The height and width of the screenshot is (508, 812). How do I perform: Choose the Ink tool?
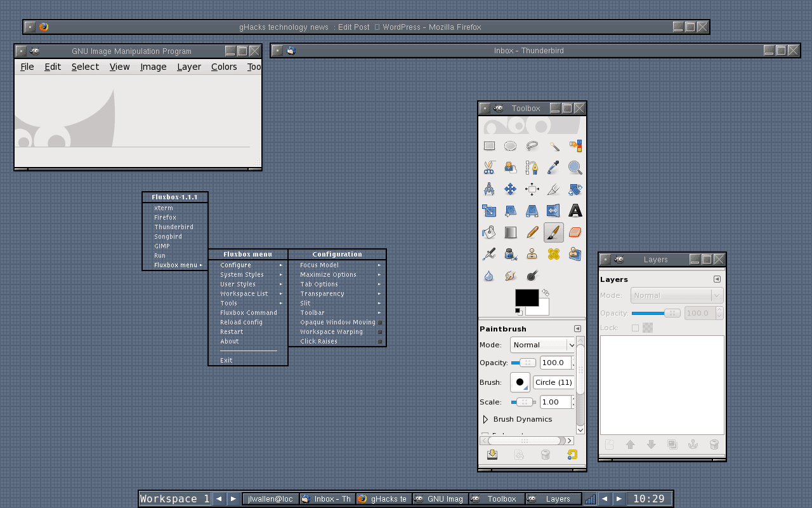510,254
